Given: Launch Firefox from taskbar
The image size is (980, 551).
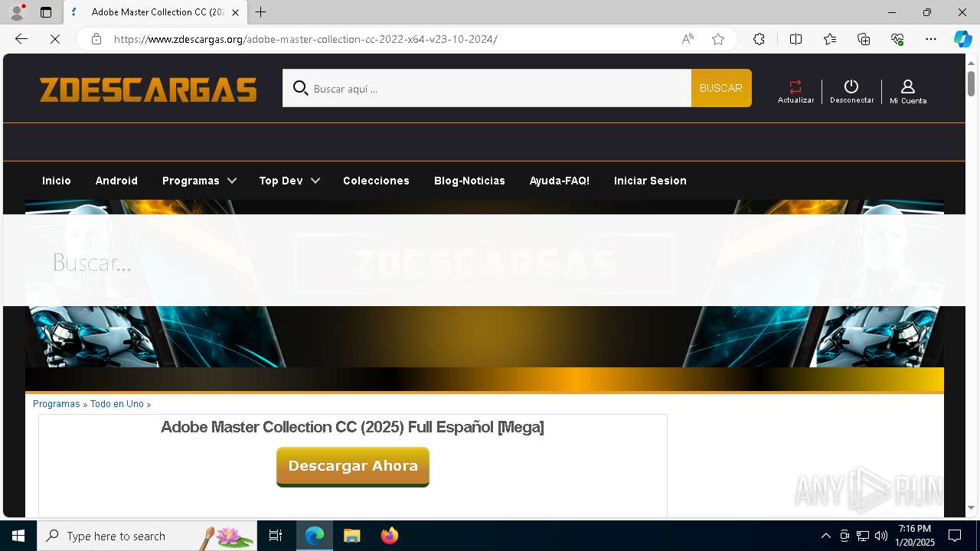Looking at the screenshot, I should pyautogui.click(x=390, y=536).
